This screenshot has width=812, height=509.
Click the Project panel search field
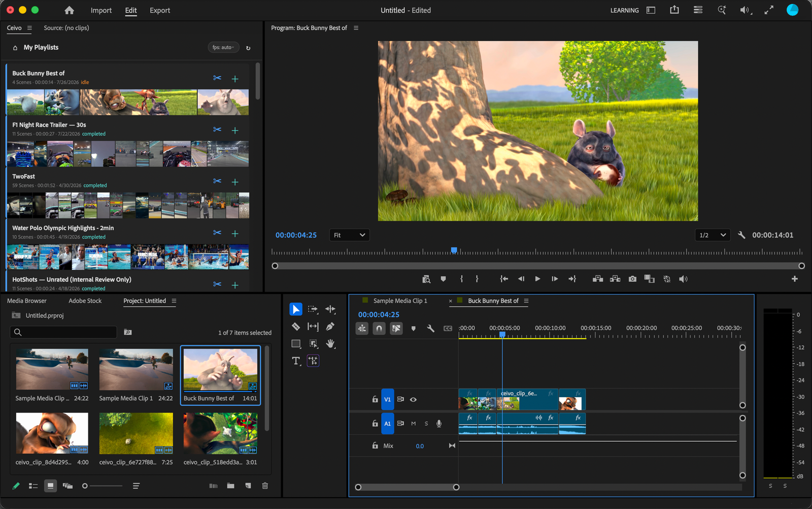(63, 332)
